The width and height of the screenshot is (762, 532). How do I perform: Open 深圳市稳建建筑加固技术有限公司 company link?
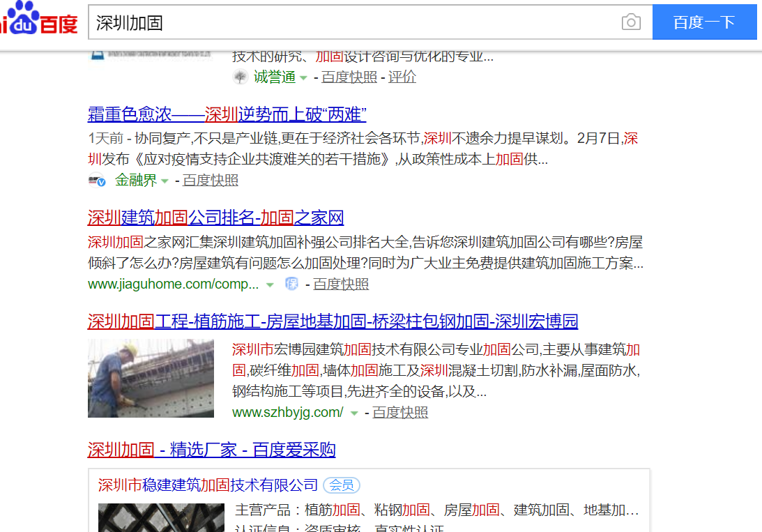208,485
